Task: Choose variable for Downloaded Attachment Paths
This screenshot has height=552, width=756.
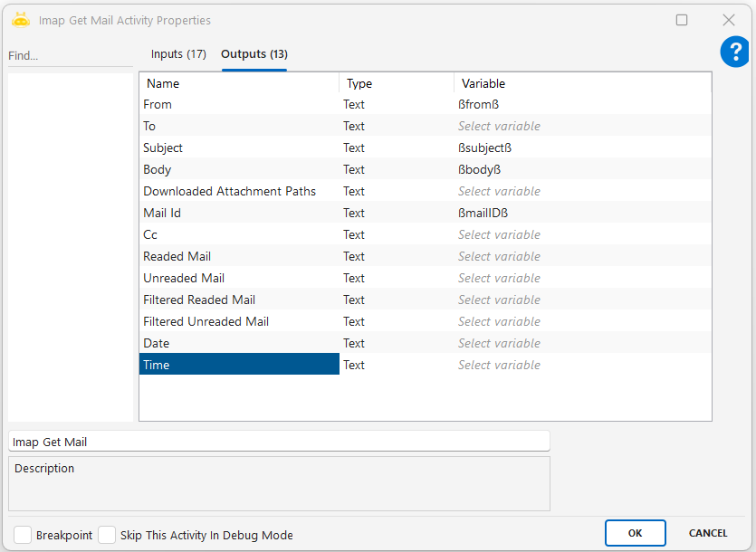Action: [x=499, y=192]
